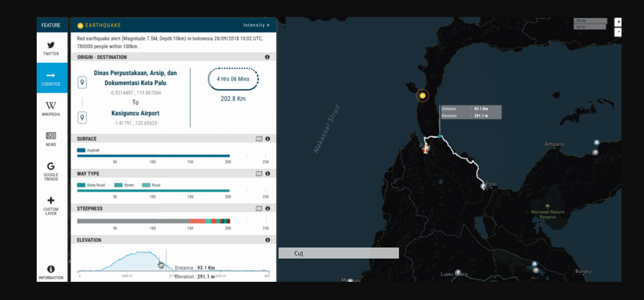Toggle Surface map overlay icon
Image resolution: width=644 pixels, height=300 pixels.
point(259,139)
